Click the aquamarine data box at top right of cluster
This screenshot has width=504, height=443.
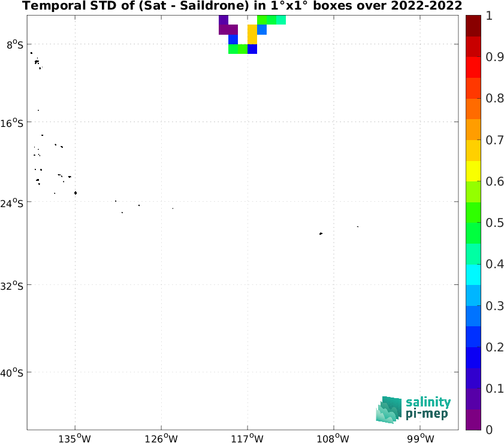point(281,20)
